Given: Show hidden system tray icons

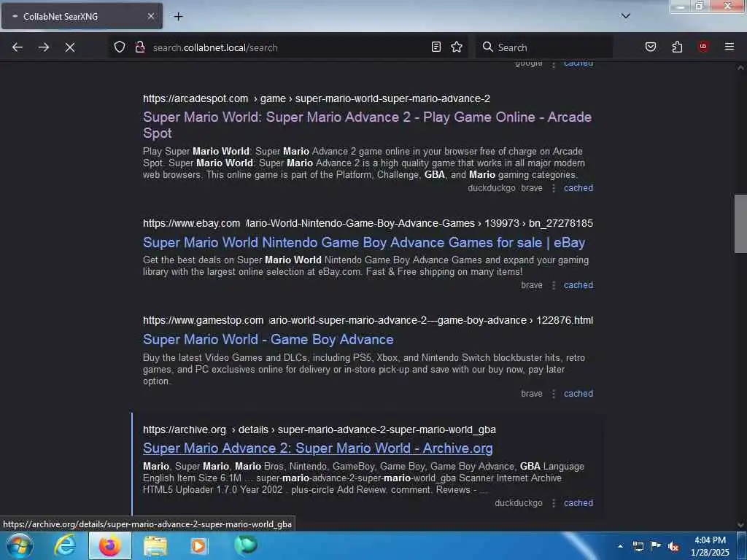Looking at the screenshot, I should click(620, 546).
